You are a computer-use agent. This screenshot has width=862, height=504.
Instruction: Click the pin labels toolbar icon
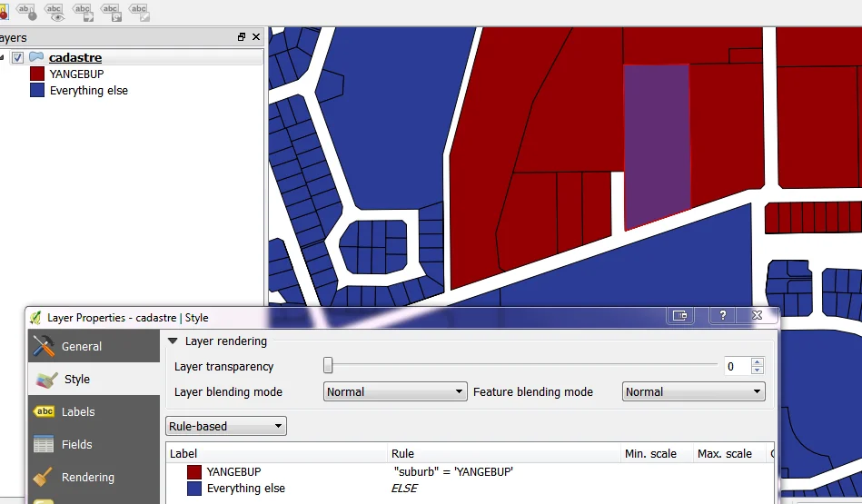pos(28,11)
